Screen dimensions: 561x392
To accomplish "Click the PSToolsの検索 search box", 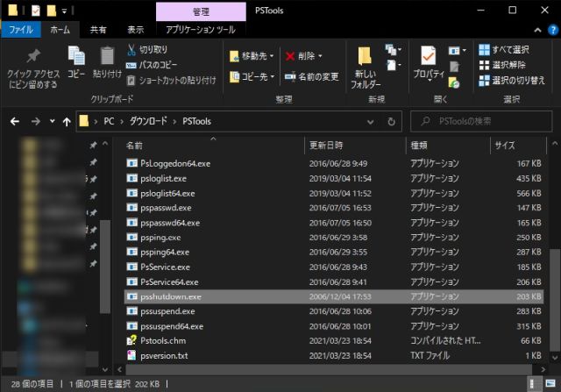I will [x=481, y=121].
